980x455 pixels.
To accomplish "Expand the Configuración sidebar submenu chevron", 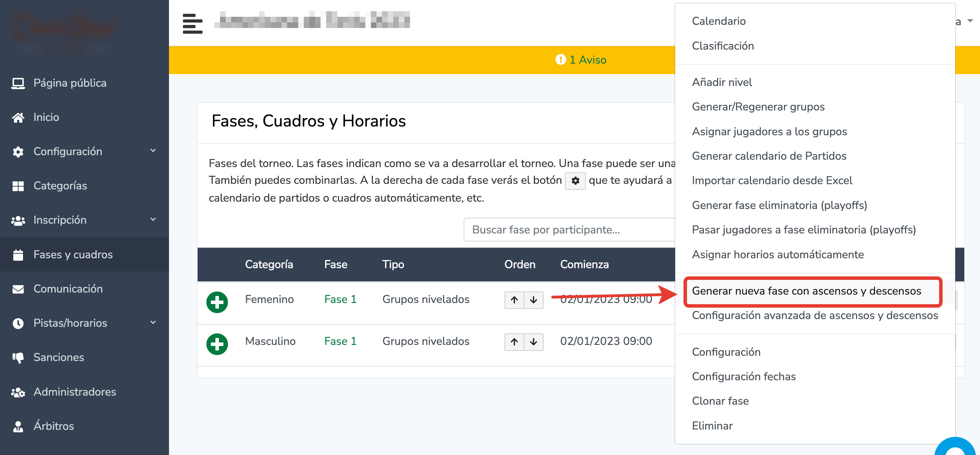I will point(153,151).
